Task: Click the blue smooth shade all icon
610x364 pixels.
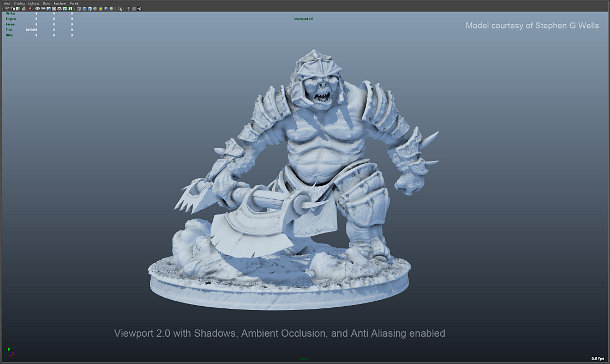Action: tap(84, 9)
